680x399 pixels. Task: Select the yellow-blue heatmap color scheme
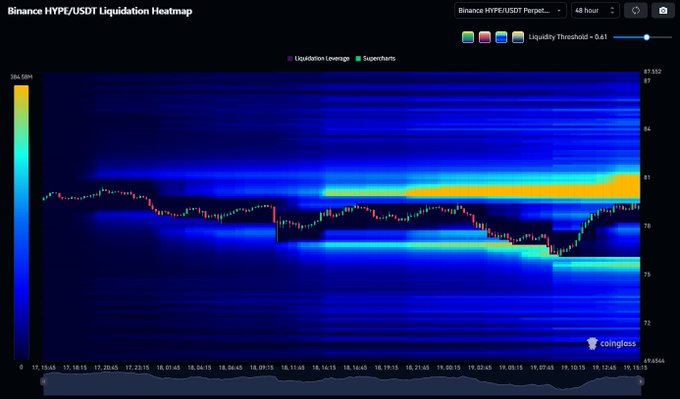coord(518,37)
